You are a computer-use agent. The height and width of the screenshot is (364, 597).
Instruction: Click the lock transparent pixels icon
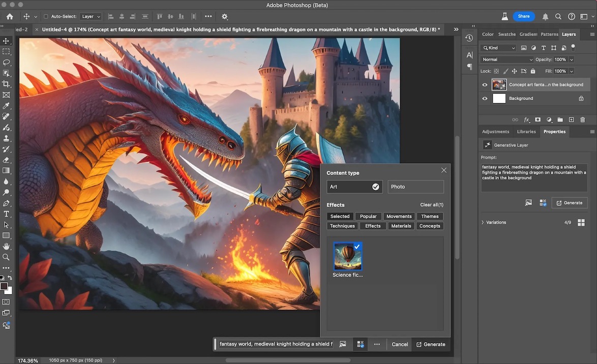tap(496, 71)
